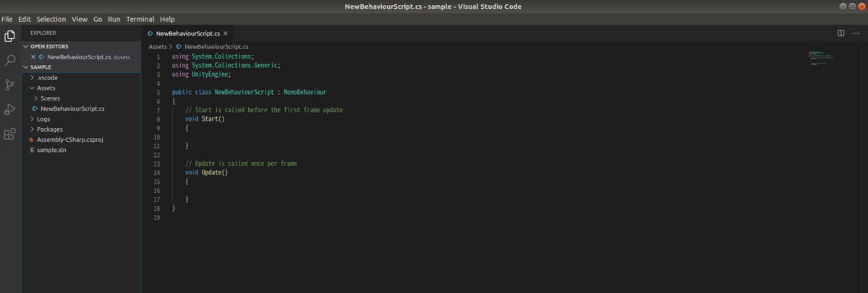Select the NewBehaviourScript.cs editor tab
868x293 pixels.
187,33
